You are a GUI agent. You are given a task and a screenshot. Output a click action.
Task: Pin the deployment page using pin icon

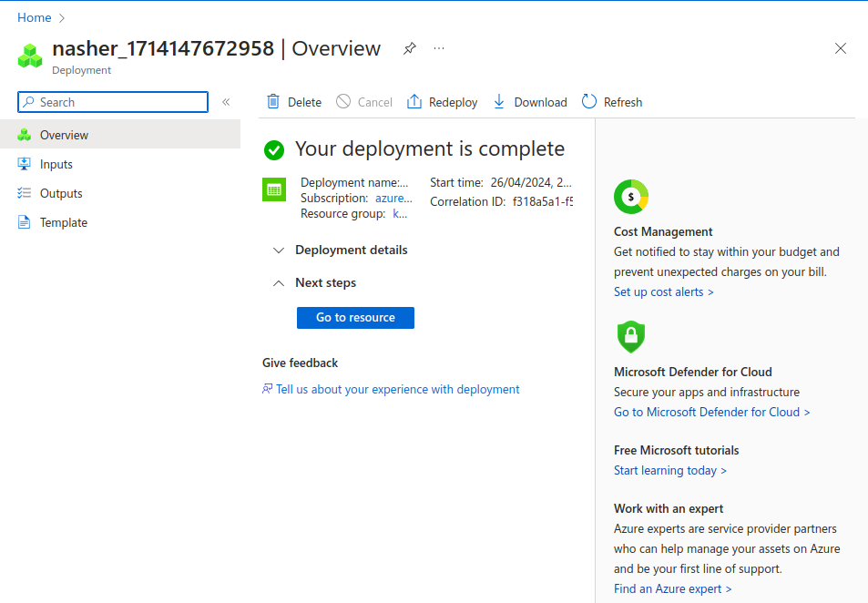pyautogui.click(x=410, y=49)
